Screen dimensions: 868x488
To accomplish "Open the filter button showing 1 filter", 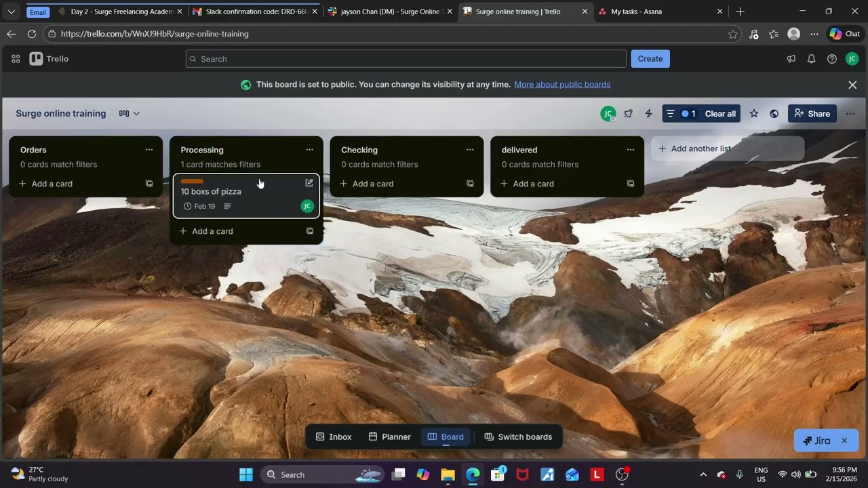I will (x=682, y=114).
